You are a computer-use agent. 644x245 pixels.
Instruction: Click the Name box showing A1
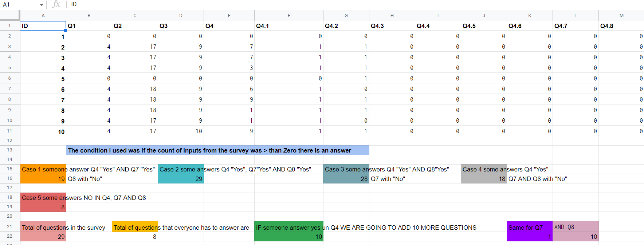pyautogui.click(x=18, y=4)
